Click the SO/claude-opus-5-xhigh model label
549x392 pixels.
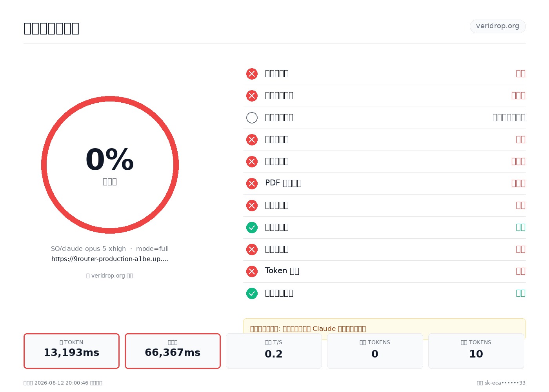(88, 249)
